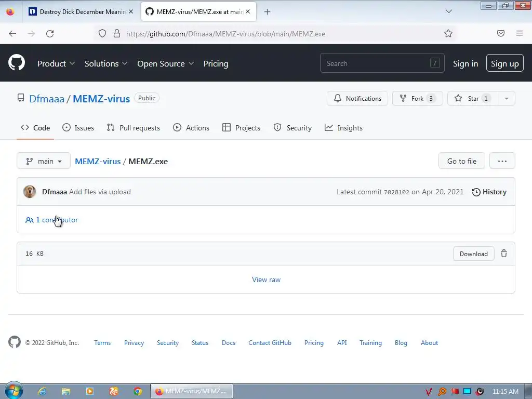Viewport: 532px width, 399px height.
Task: Click Dfmaaa's avatar thumbnail
Action: tap(30, 192)
